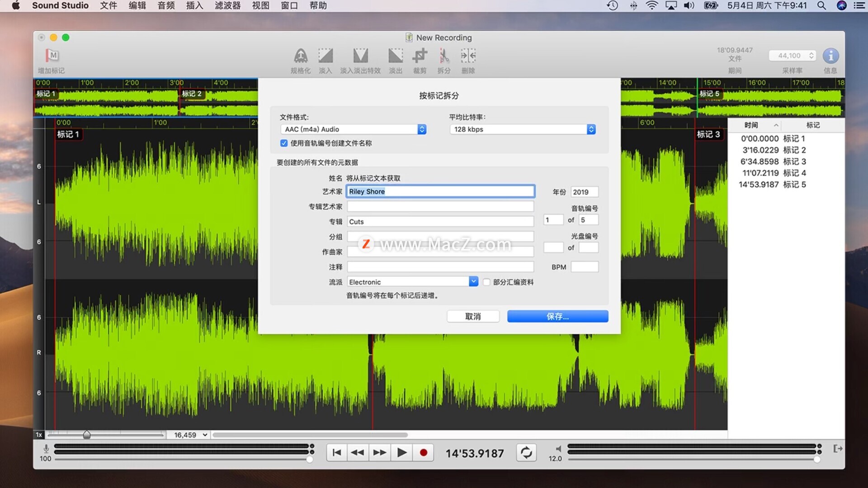Click the Fade In/Out effect (淡入淡出特效) icon

(360, 56)
